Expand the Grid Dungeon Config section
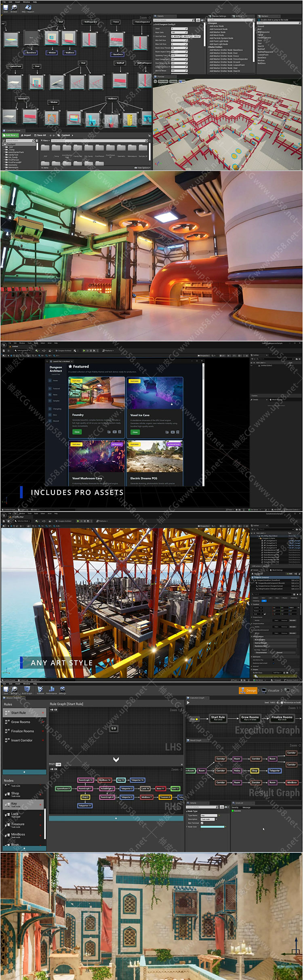303x980 pixels. 154,24
